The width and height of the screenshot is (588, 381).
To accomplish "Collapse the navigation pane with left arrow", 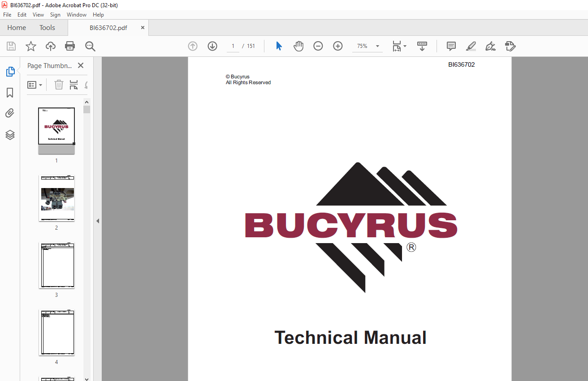I will [x=98, y=221].
